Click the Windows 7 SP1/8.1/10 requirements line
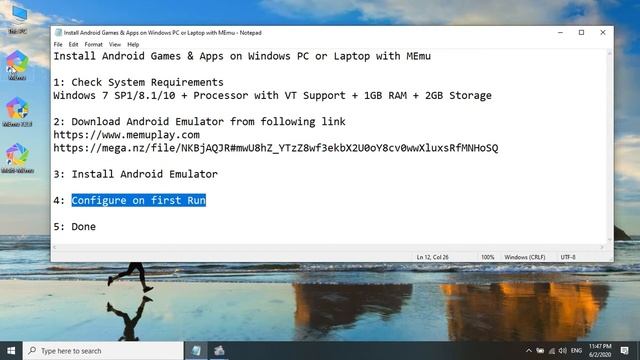640x360 pixels. (x=273, y=96)
